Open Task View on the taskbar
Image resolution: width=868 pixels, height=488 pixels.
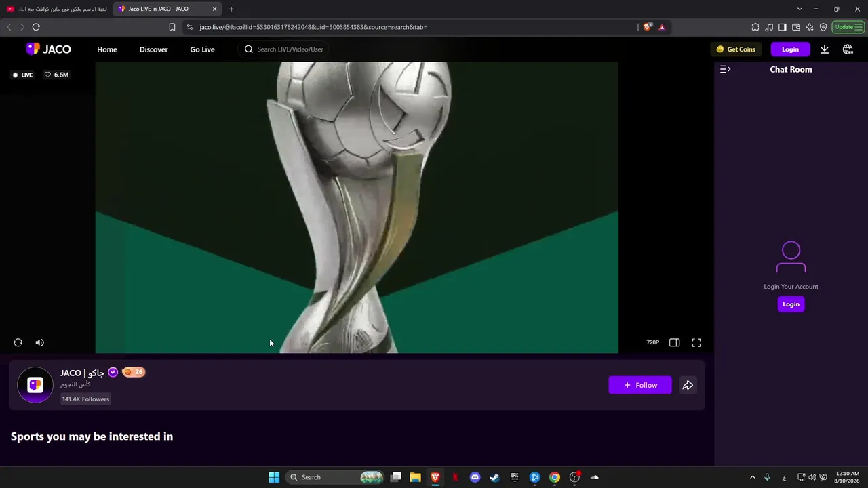[396, 477]
